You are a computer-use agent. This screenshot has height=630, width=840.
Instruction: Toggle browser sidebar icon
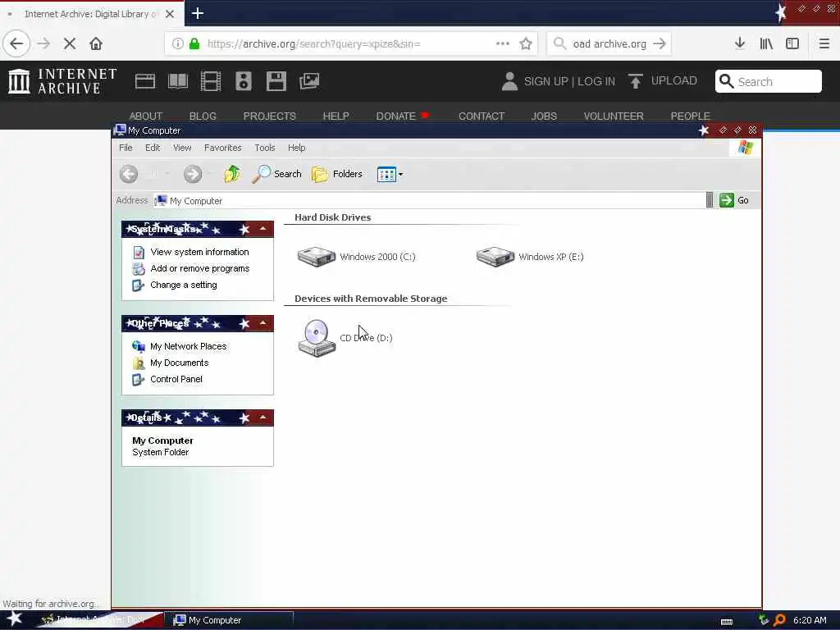coord(792,44)
